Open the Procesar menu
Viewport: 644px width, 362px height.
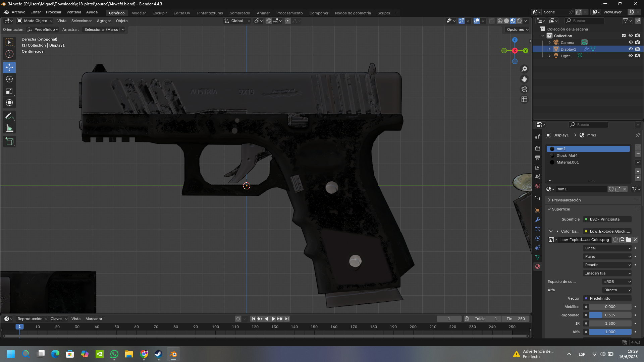point(54,12)
